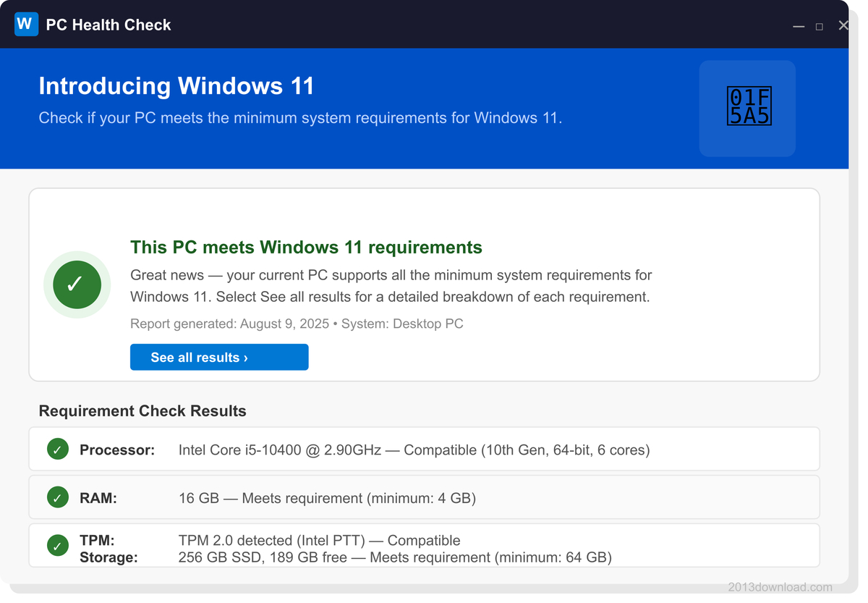Click the Requirement Check Results heading
Image resolution: width=868 pixels, height=603 pixels.
(142, 411)
